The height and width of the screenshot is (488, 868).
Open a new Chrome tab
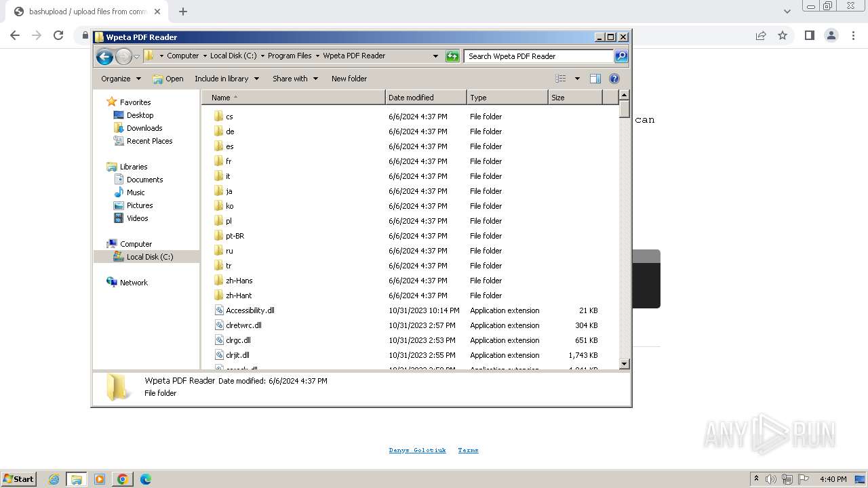(x=182, y=12)
